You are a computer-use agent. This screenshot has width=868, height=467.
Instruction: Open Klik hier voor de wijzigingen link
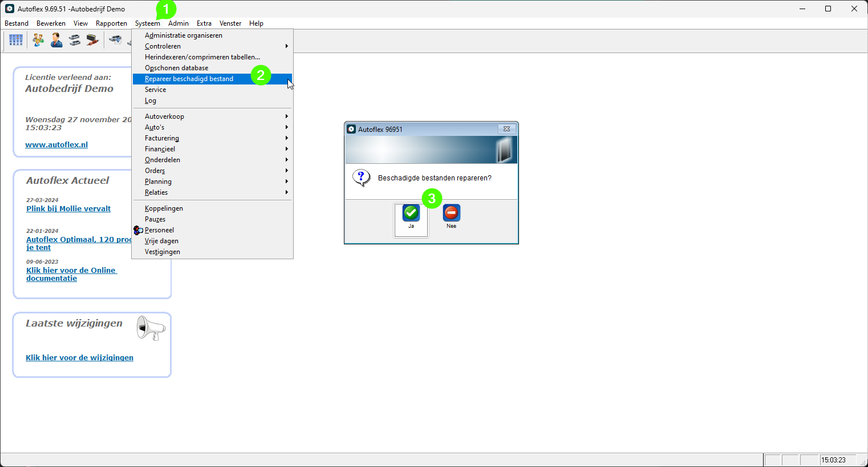pos(79,357)
